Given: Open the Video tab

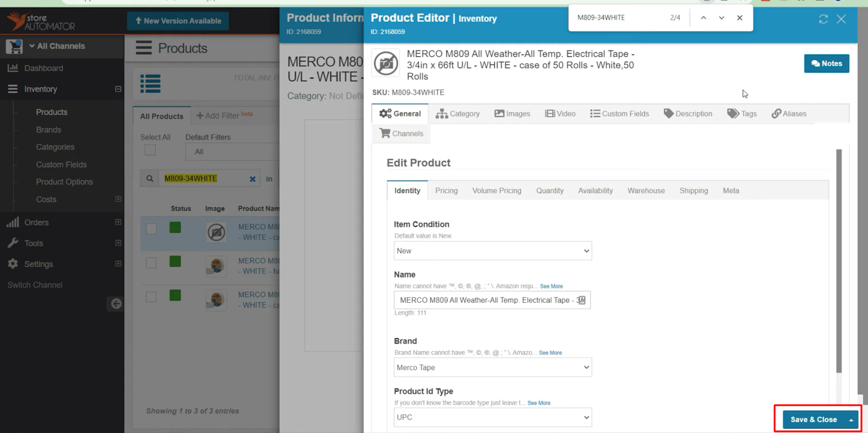Looking at the screenshot, I should point(560,113).
